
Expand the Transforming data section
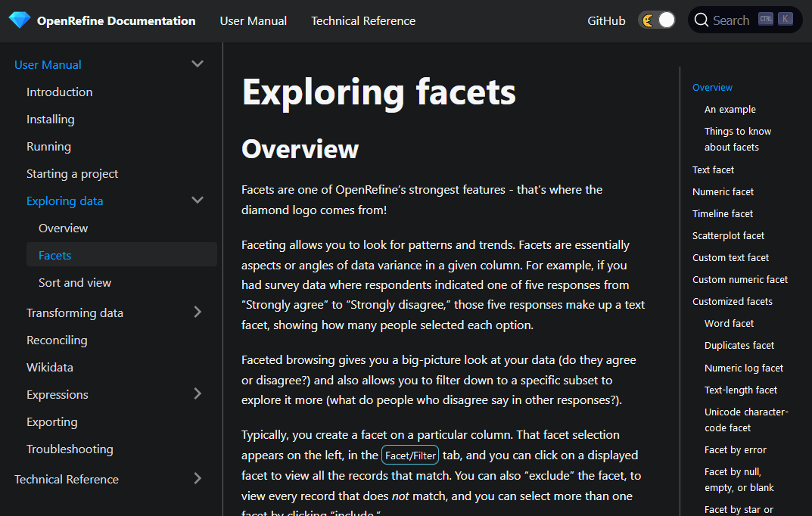(198, 312)
